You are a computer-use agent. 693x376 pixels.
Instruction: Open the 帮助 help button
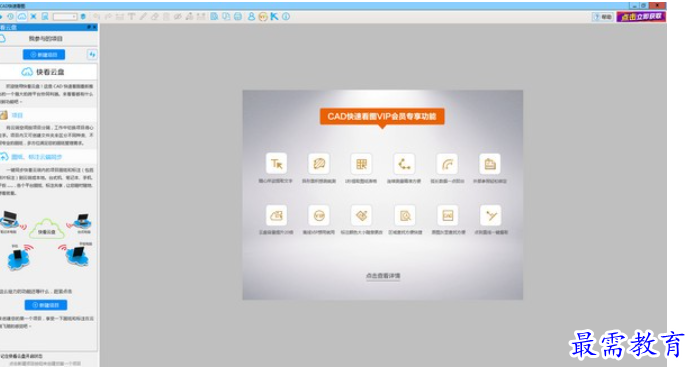[603, 17]
